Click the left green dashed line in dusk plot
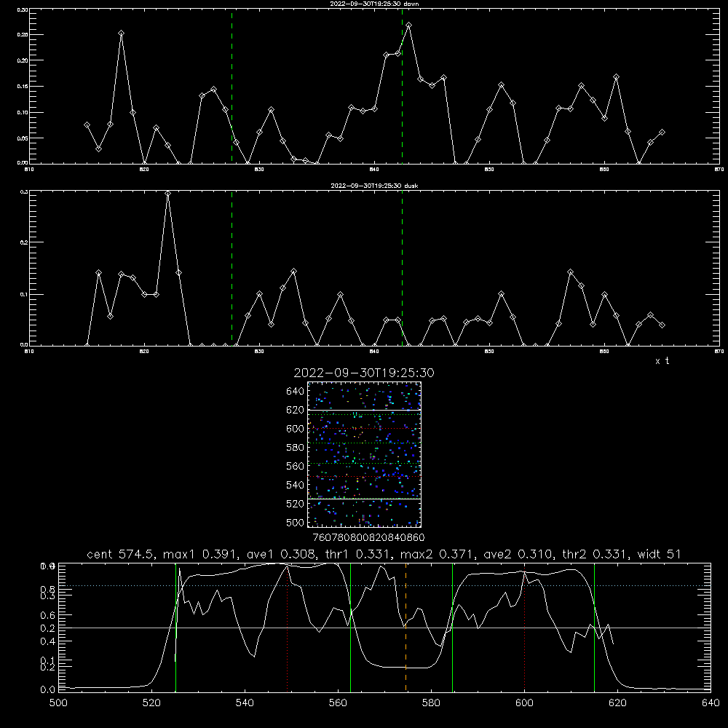 tap(232, 268)
